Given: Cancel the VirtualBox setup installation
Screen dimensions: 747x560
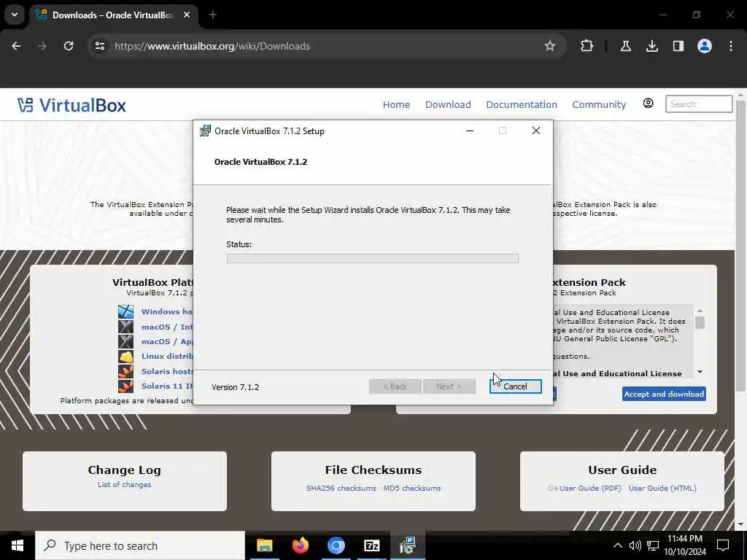Looking at the screenshot, I should [x=515, y=386].
